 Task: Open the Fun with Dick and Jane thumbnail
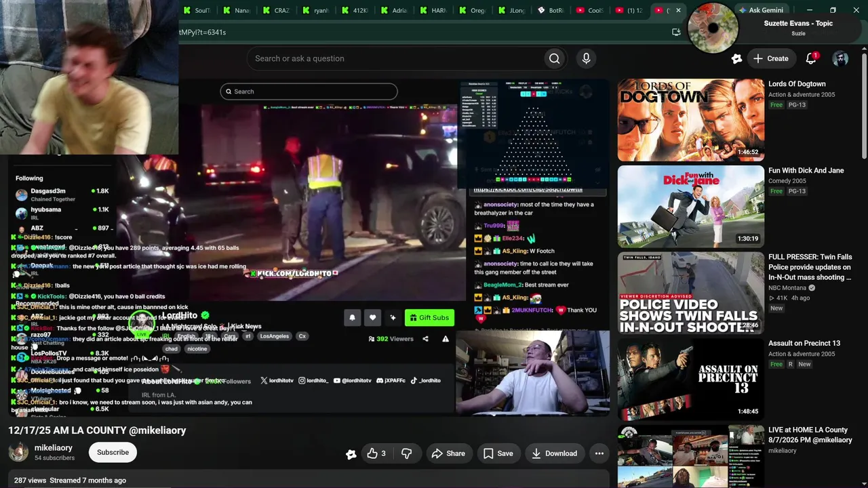click(x=691, y=207)
